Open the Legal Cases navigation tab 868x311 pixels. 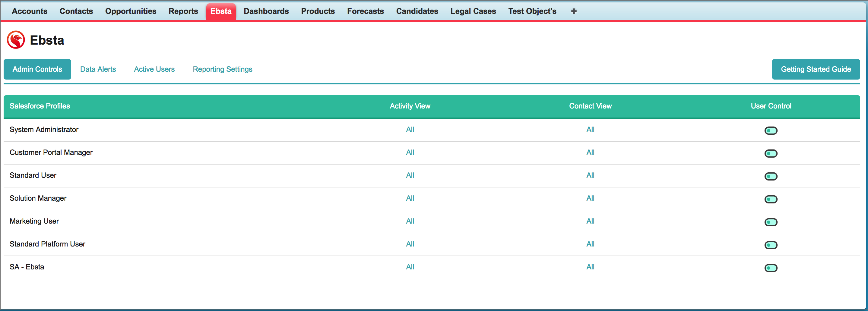pyautogui.click(x=473, y=11)
